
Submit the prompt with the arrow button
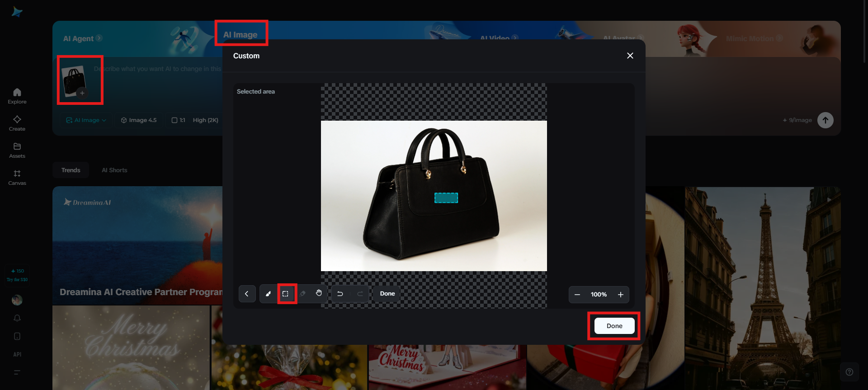[x=826, y=120]
